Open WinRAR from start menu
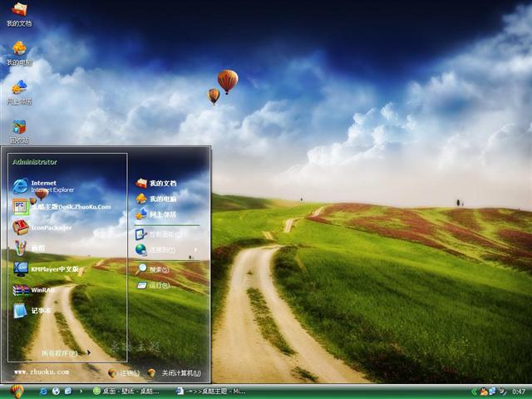The height and width of the screenshot is (399, 532). [33, 290]
